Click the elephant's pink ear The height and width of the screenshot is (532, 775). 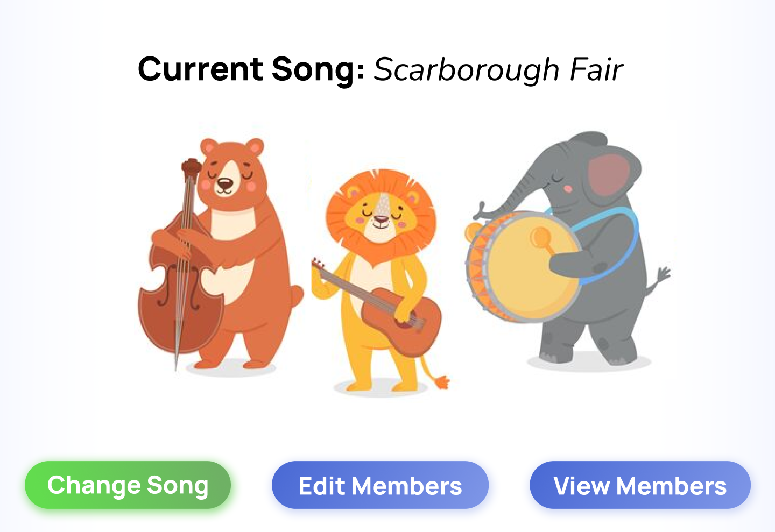(x=608, y=175)
